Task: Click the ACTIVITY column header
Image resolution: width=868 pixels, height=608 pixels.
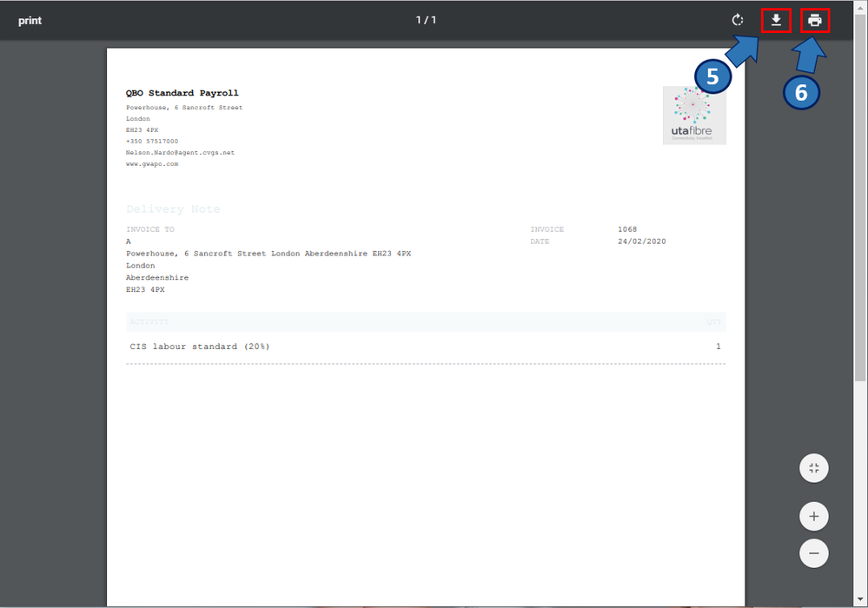Action: pos(149,322)
